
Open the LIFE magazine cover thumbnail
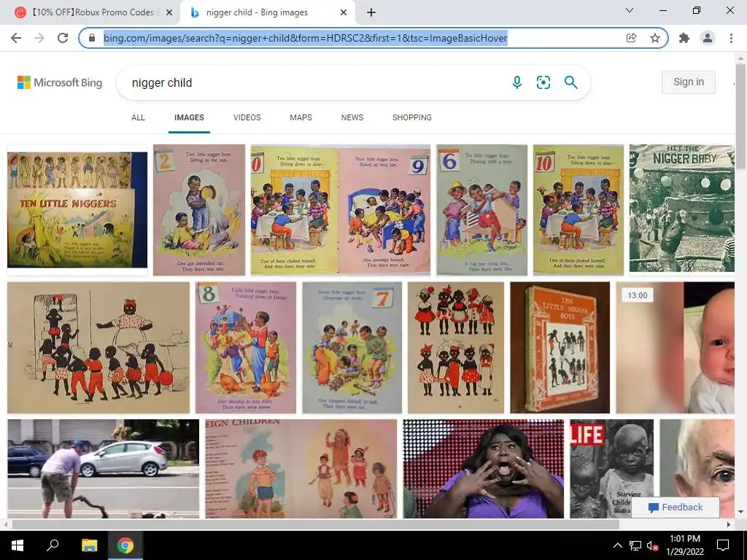(x=612, y=469)
